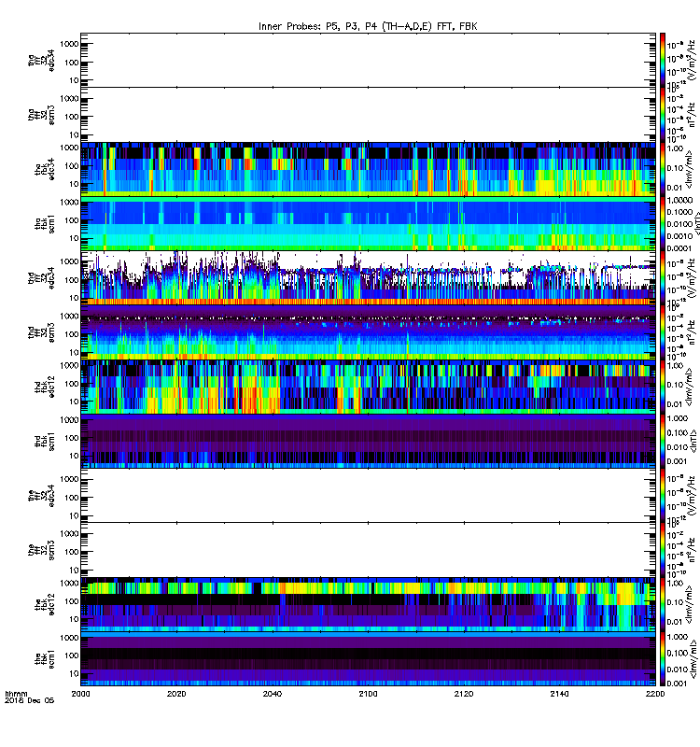This screenshot has width=700, height=747.
Task: Click the thd fbk edc12 spectrogram panel
Action: 368,387
